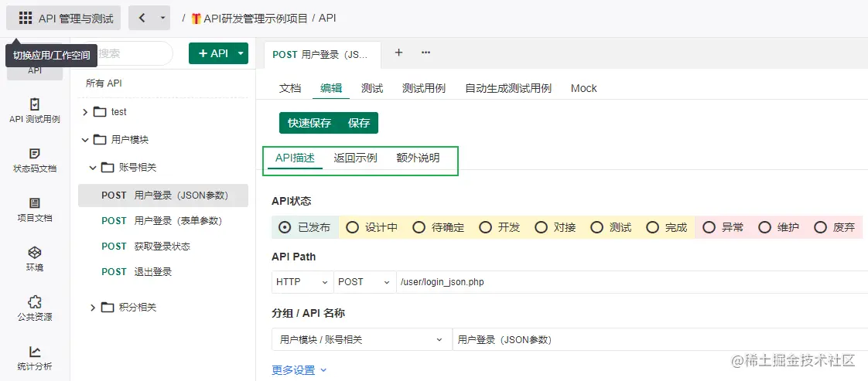Open the app switcher grid icon
The image size is (868, 381).
(26, 18)
